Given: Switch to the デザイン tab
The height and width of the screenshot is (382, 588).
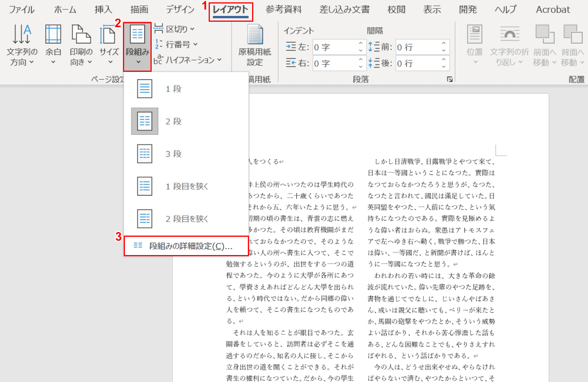Looking at the screenshot, I should pyautogui.click(x=180, y=9).
